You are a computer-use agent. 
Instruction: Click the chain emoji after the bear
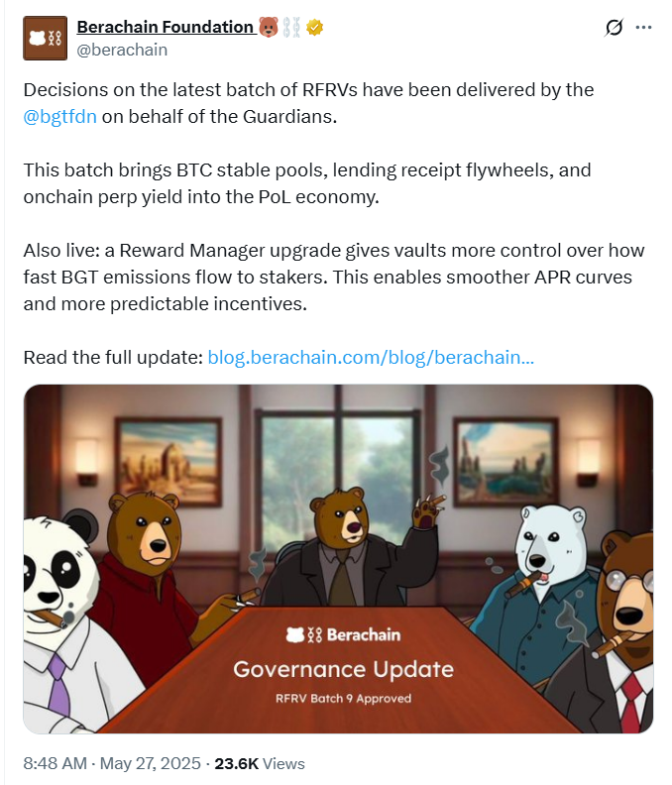point(291,27)
